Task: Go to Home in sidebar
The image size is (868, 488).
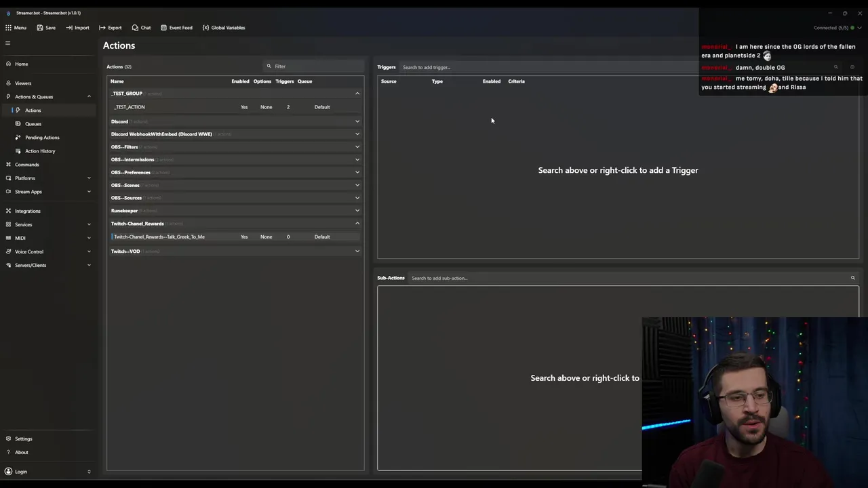Action: 47,64
